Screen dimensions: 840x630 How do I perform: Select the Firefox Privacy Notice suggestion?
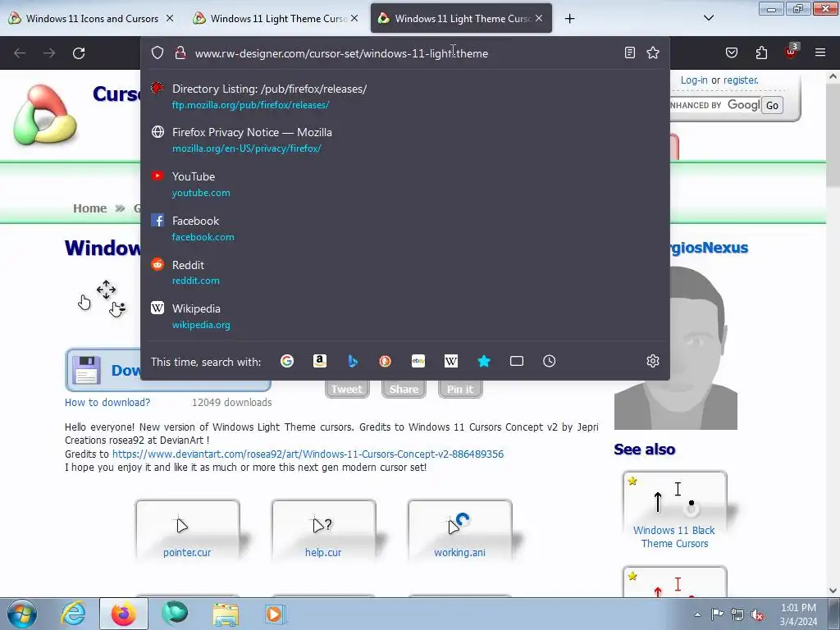pos(404,139)
